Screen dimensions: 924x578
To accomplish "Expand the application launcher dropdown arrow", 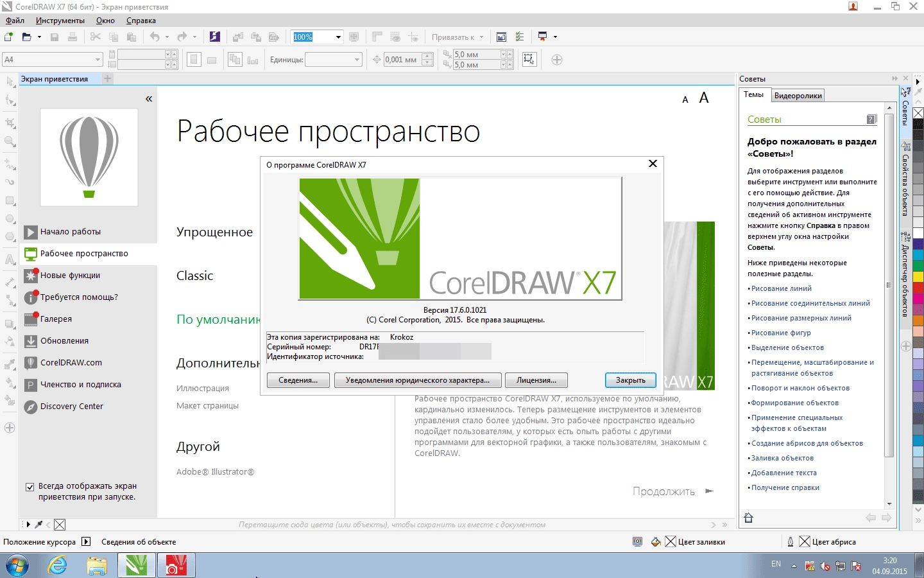I will (555, 37).
